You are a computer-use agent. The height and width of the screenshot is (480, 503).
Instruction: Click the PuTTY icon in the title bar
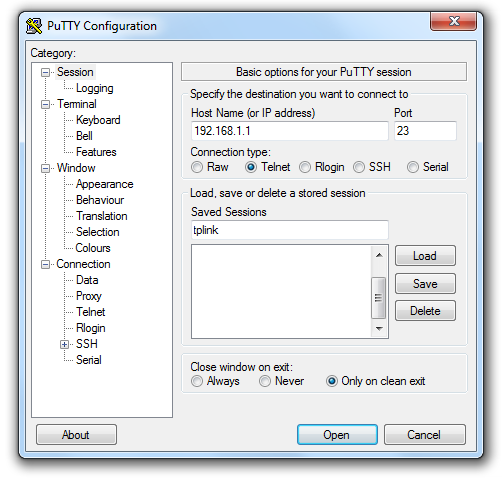(x=34, y=26)
